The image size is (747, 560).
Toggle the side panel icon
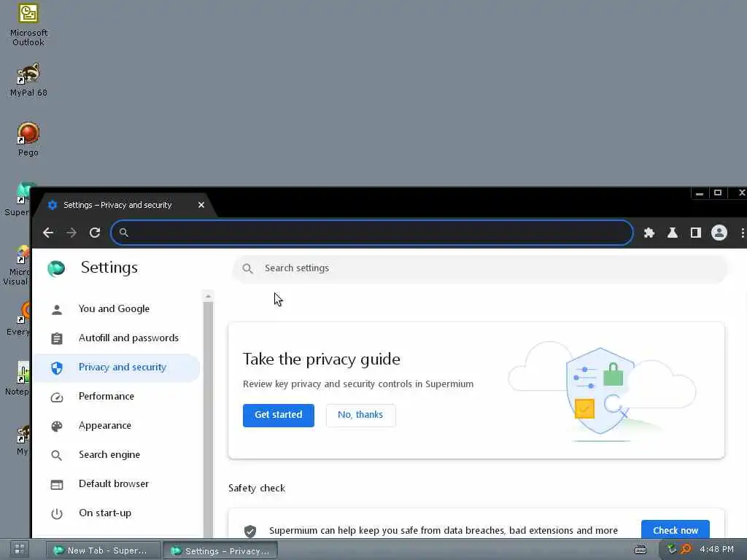click(695, 233)
